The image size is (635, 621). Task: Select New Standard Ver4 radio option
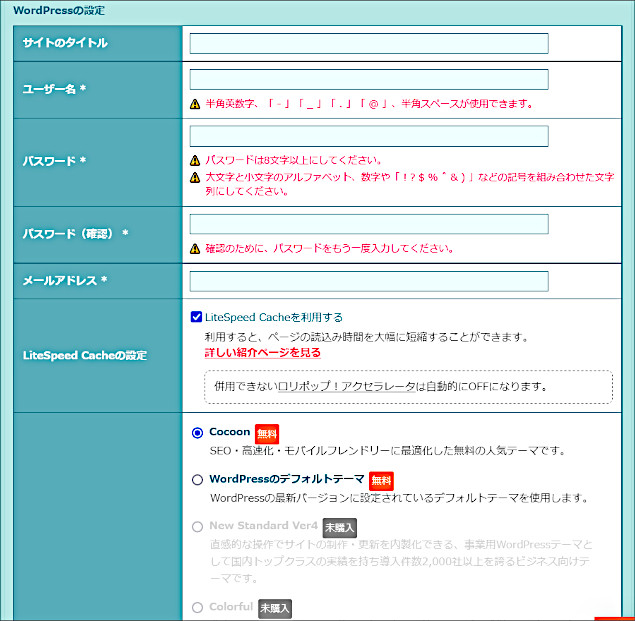click(197, 527)
